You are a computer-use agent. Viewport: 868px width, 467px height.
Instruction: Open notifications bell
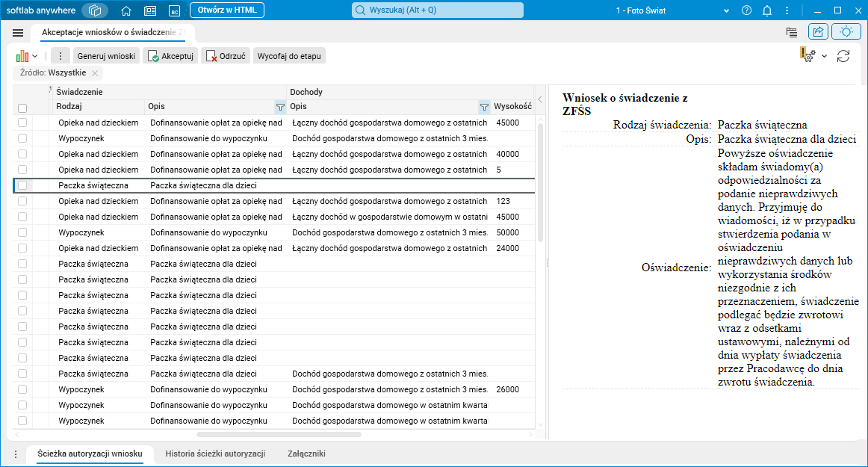(766, 10)
